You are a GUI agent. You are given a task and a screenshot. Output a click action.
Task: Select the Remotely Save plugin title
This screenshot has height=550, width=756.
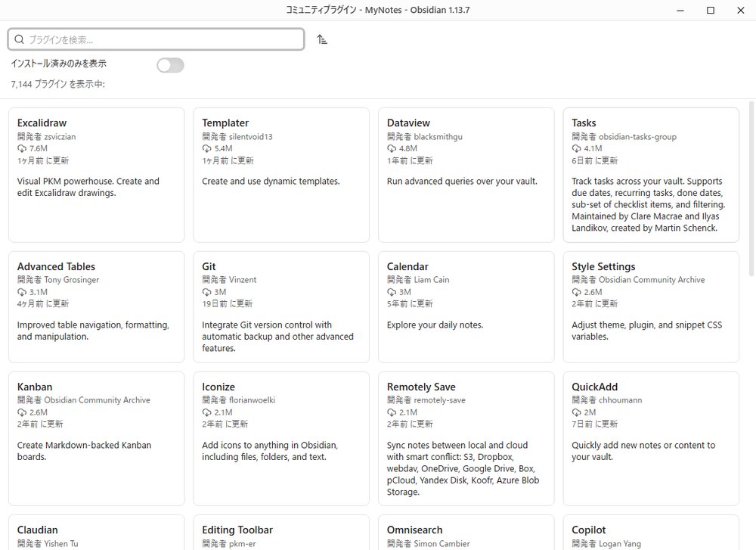(x=421, y=387)
